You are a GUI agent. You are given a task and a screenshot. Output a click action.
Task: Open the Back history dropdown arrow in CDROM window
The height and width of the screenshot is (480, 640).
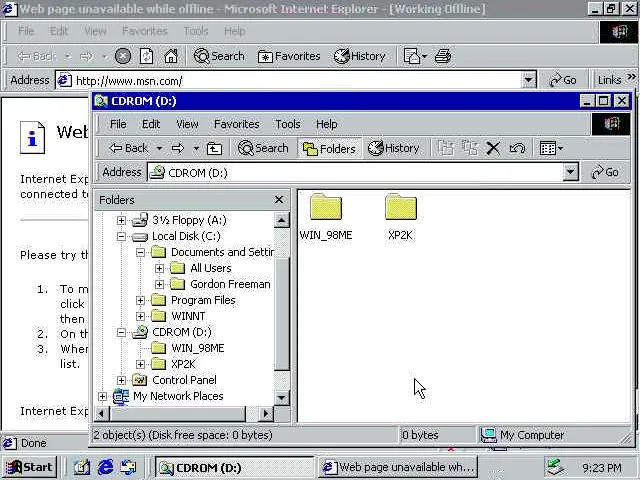tap(160, 148)
